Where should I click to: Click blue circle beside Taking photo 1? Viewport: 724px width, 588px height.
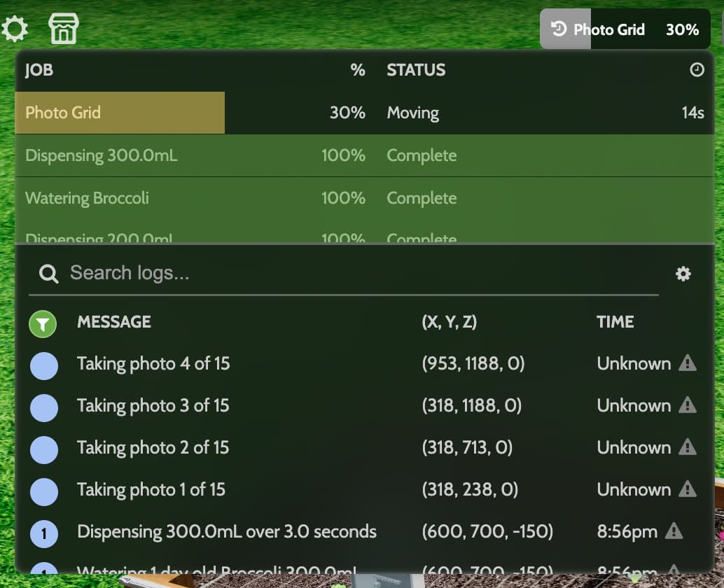[x=44, y=491]
